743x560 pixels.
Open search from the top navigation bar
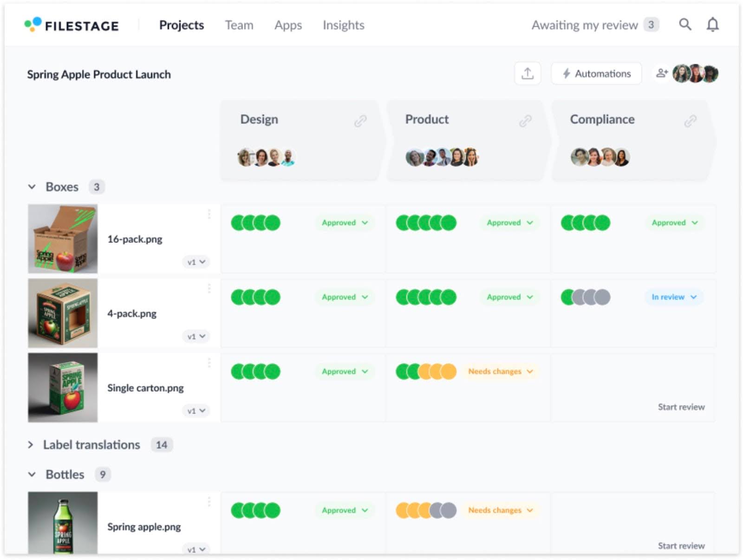(685, 25)
